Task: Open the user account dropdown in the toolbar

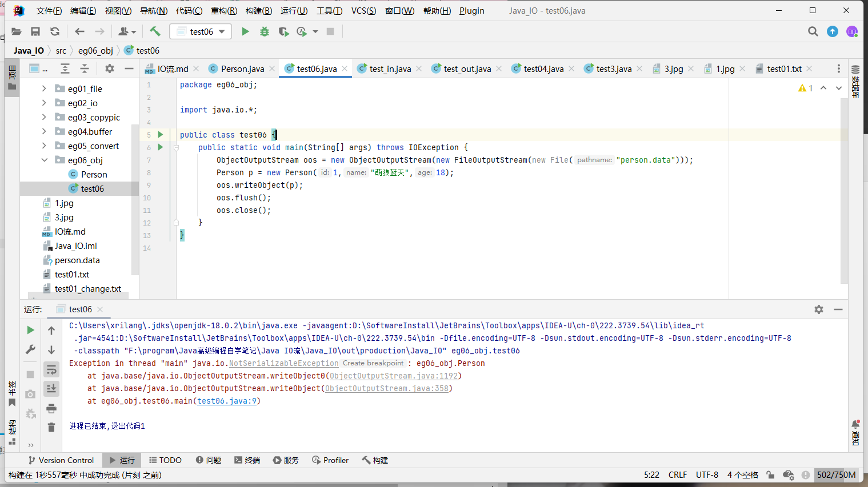Action: (x=127, y=31)
